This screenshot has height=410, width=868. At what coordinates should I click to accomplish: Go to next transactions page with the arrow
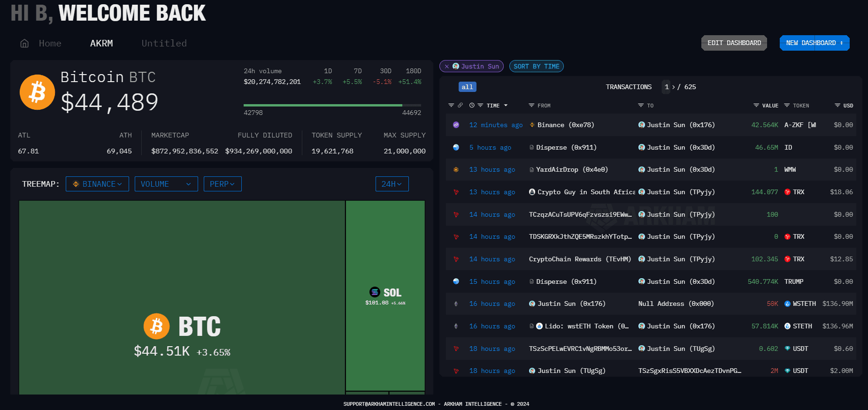tap(673, 87)
